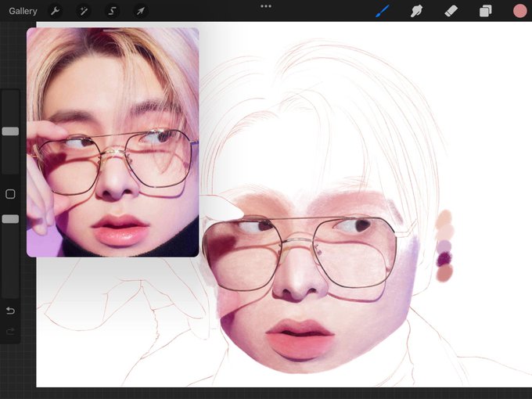Select the Selection S-shaped tool
This screenshot has width=532, height=399.
coord(112,11)
